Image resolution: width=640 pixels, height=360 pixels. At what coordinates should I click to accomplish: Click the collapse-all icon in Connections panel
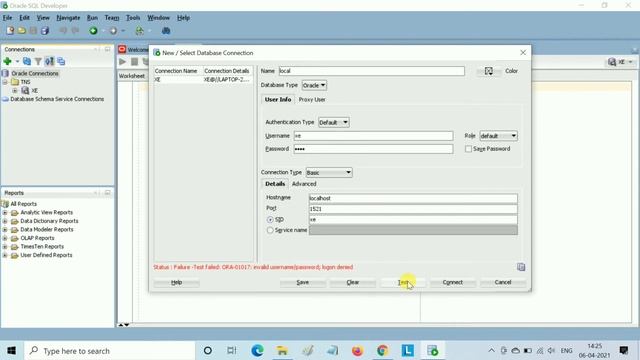pyautogui.click(x=61, y=61)
